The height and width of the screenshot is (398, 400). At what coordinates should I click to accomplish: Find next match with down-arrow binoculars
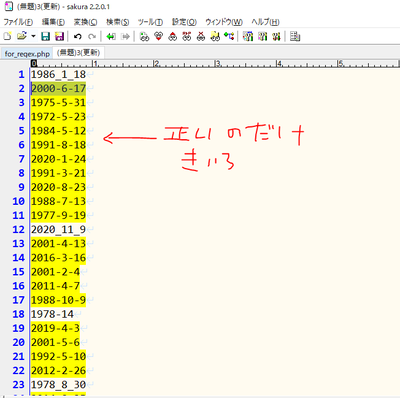point(159,36)
